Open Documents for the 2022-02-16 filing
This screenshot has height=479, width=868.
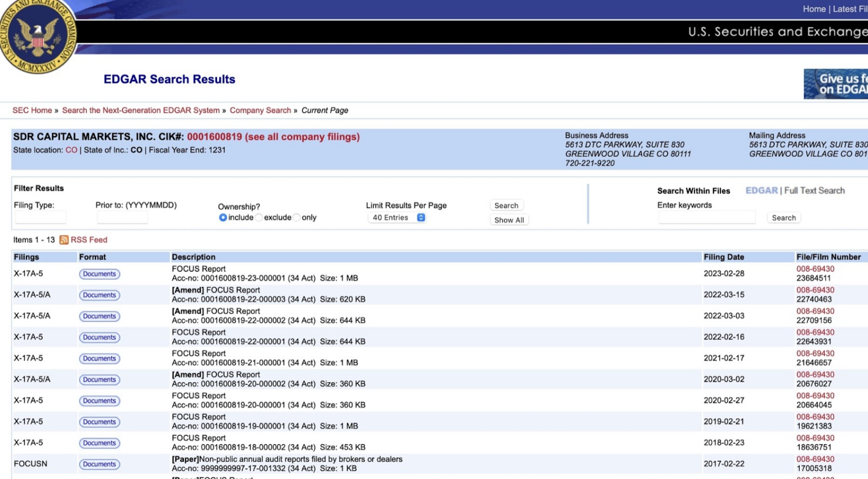click(x=100, y=338)
